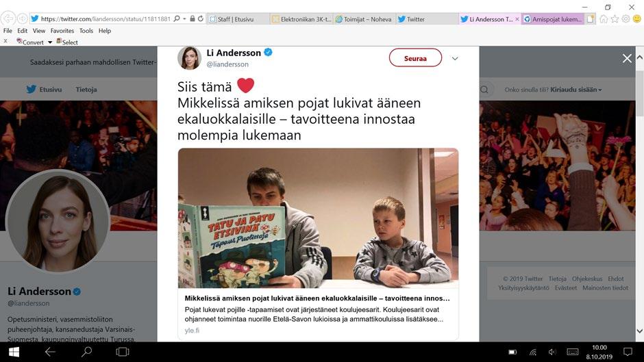Open favorites star icon in browser

pyautogui.click(x=615, y=19)
